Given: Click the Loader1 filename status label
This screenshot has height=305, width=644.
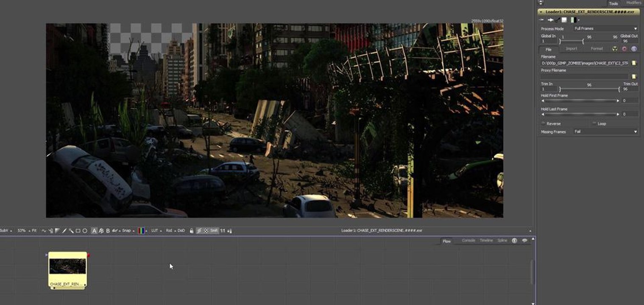Looking at the screenshot, I should pyautogui.click(x=382, y=230).
